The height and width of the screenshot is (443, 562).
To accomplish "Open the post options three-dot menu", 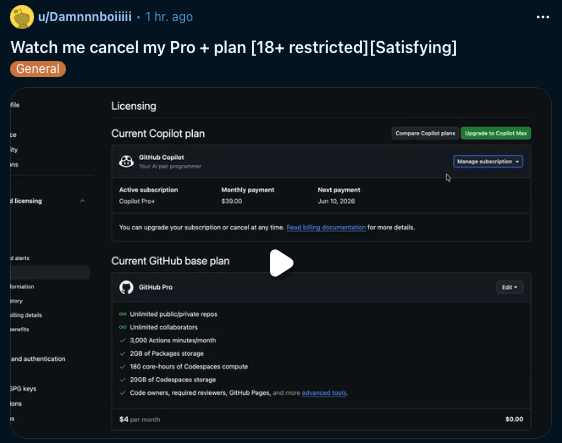I will point(543,17).
